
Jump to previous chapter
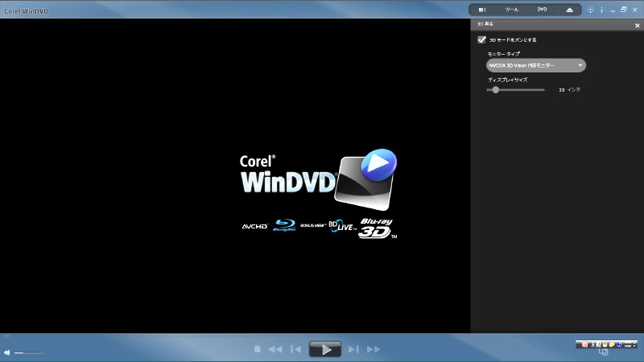tap(295, 349)
